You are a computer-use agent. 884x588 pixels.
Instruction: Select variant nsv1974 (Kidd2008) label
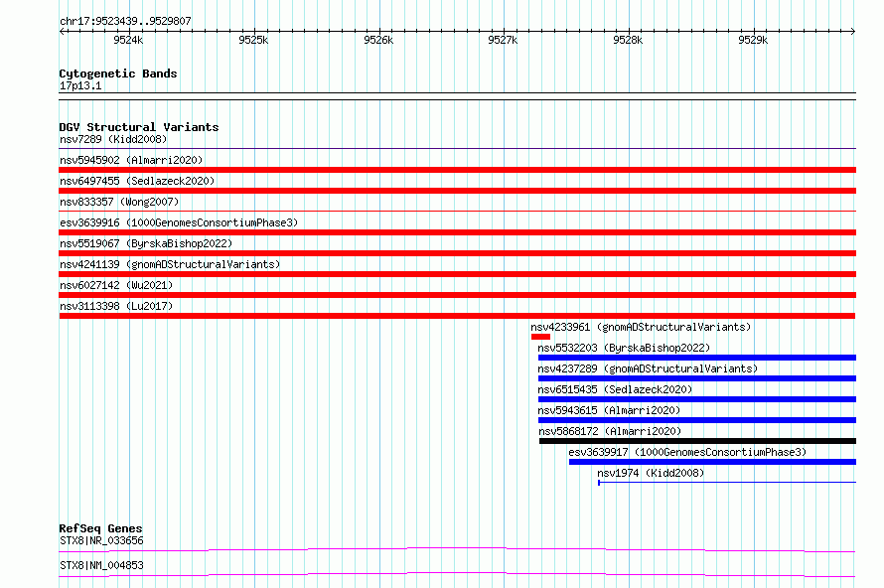click(x=651, y=473)
